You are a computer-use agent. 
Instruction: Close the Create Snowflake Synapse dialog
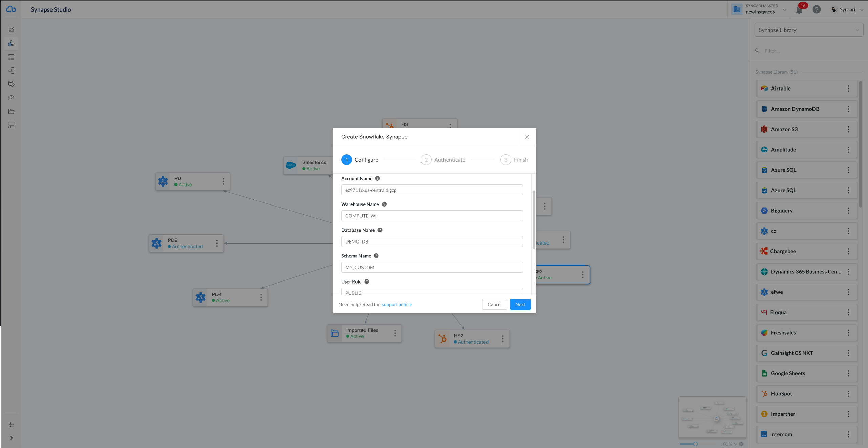[x=527, y=137]
